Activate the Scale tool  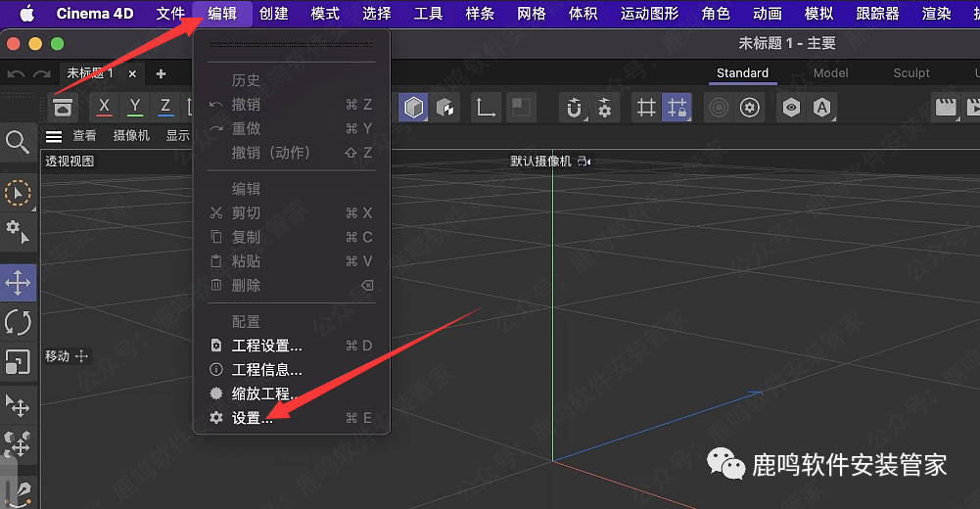coord(18,361)
